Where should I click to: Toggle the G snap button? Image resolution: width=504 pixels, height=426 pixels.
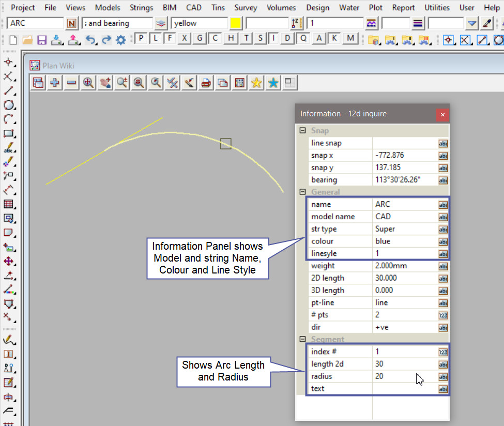(200, 38)
